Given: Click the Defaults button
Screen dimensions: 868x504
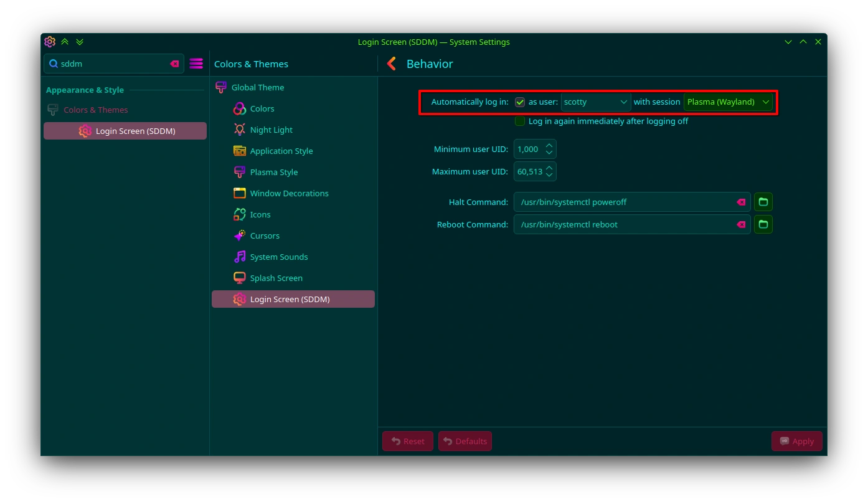Looking at the screenshot, I should [x=465, y=441].
